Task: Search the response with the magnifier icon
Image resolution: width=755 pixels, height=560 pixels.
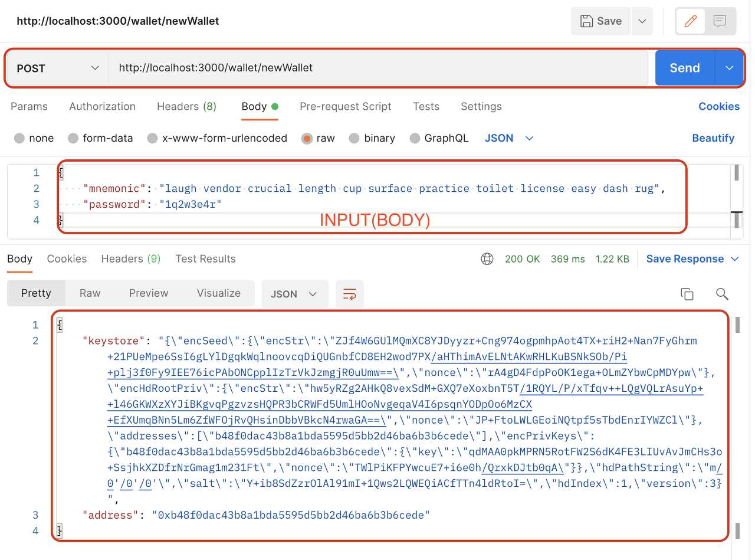Action: (722, 294)
